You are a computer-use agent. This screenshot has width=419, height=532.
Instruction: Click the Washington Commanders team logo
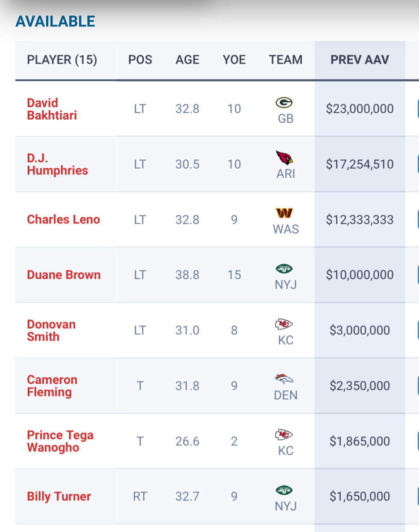[284, 213]
